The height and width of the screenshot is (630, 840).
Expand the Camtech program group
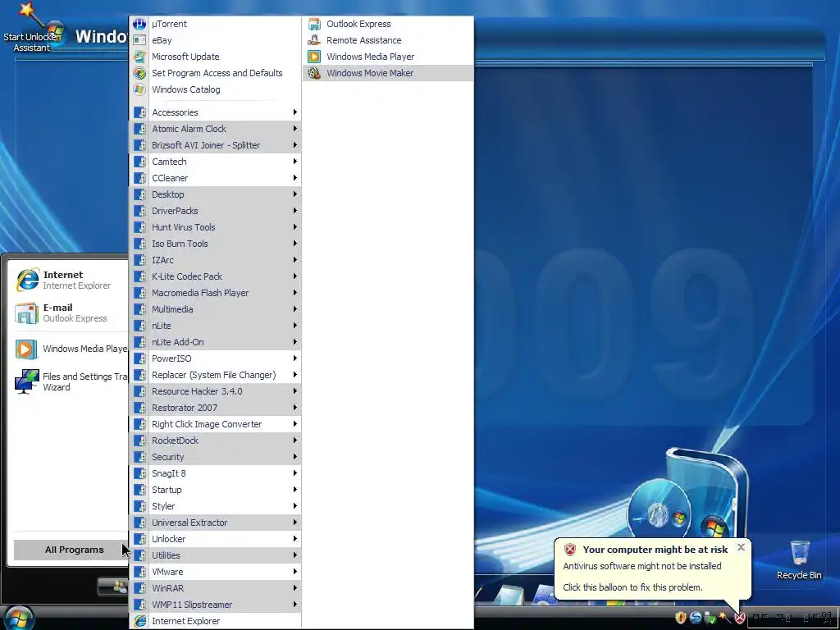pyautogui.click(x=215, y=162)
